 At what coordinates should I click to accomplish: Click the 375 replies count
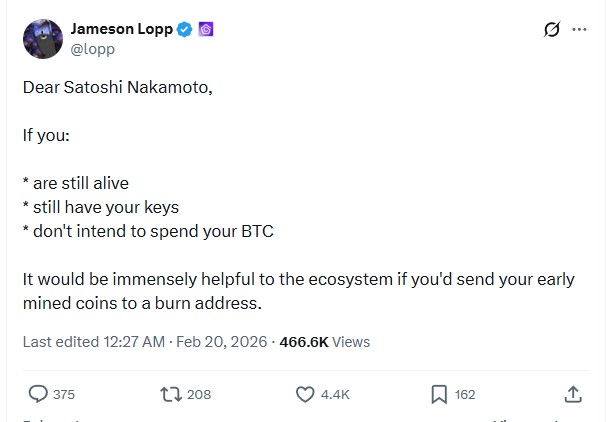click(x=63, y=395)
